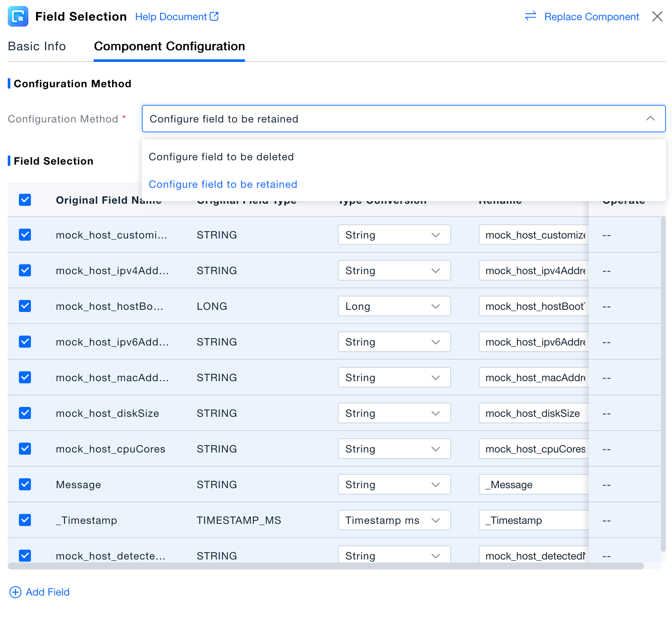Click the Field Selection app logo icon

click(18, 16)
